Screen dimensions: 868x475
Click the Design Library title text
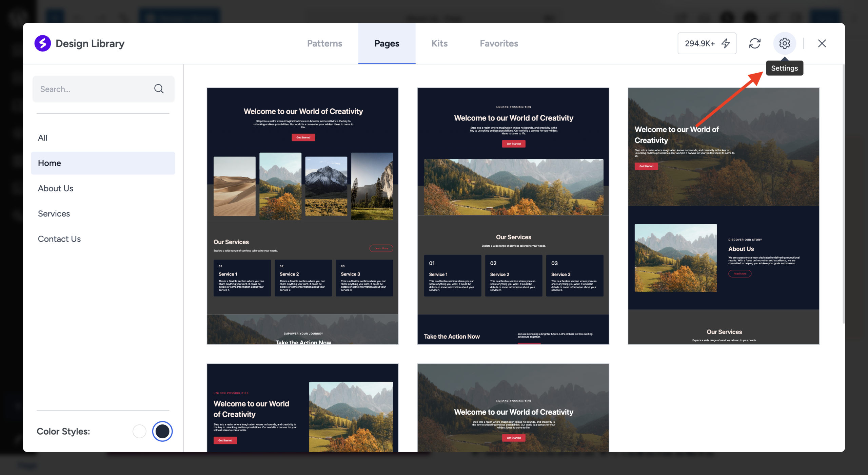click(x=90, y=43)
